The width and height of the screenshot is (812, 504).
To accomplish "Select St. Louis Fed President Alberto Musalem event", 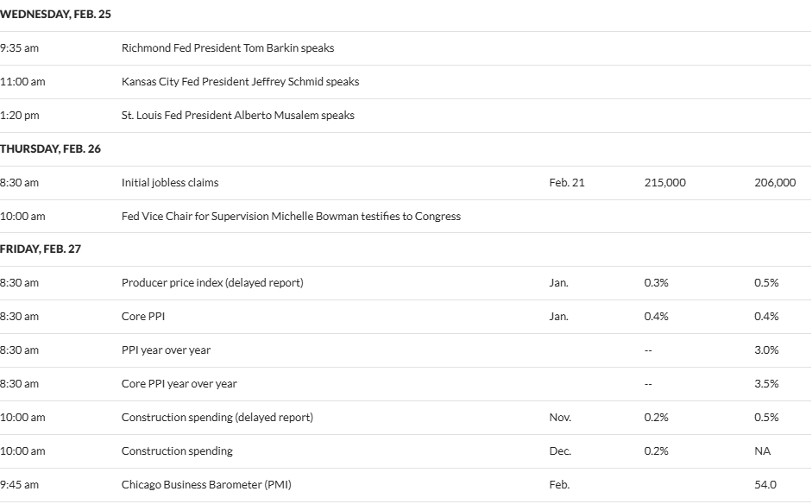I will (237, 116).
